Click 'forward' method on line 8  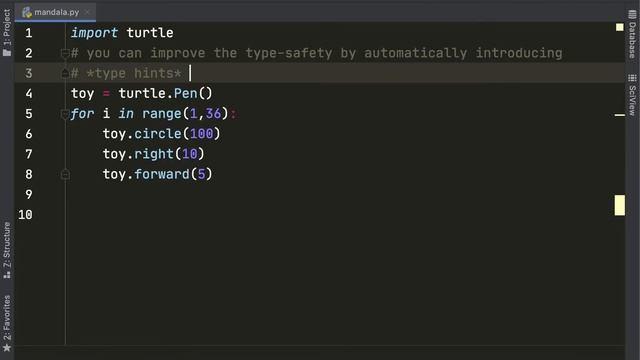click(162, 175)
